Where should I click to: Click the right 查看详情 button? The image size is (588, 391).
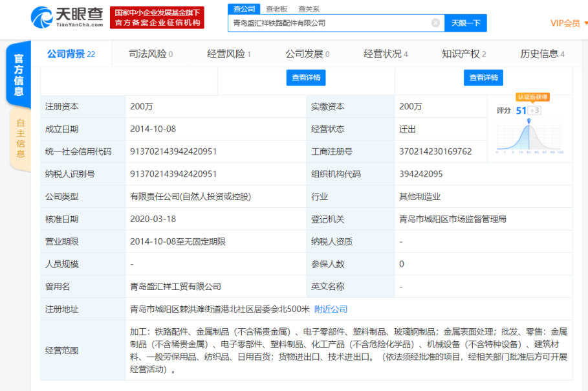[483, 78]
